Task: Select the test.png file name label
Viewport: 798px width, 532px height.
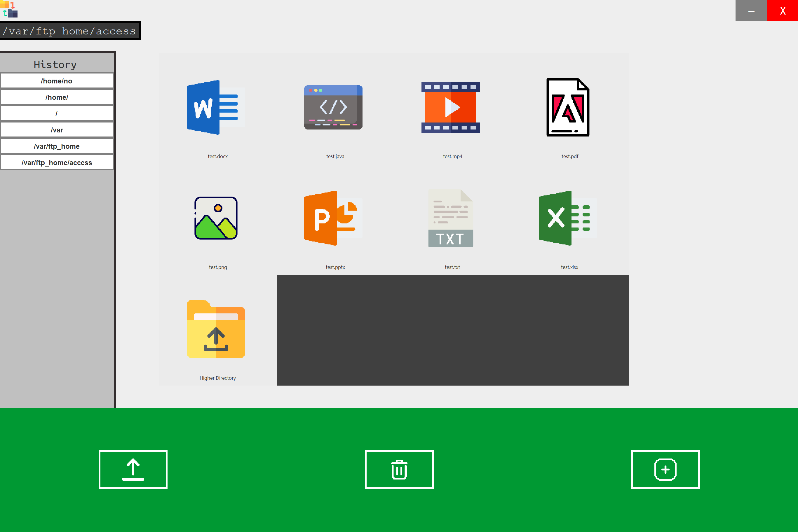Action: coord(217,267)
